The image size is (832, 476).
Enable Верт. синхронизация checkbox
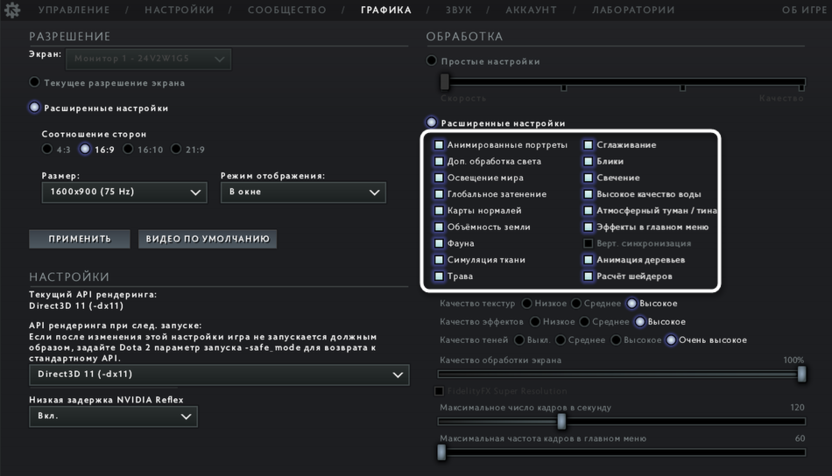(589, 243)
